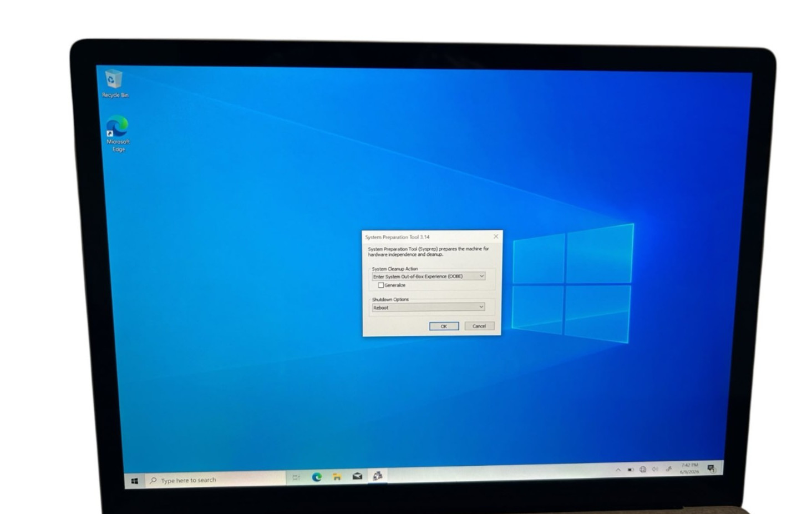Click the Sysprep taskbar icon
812x514 pixels.
click(x=377, y=476)
